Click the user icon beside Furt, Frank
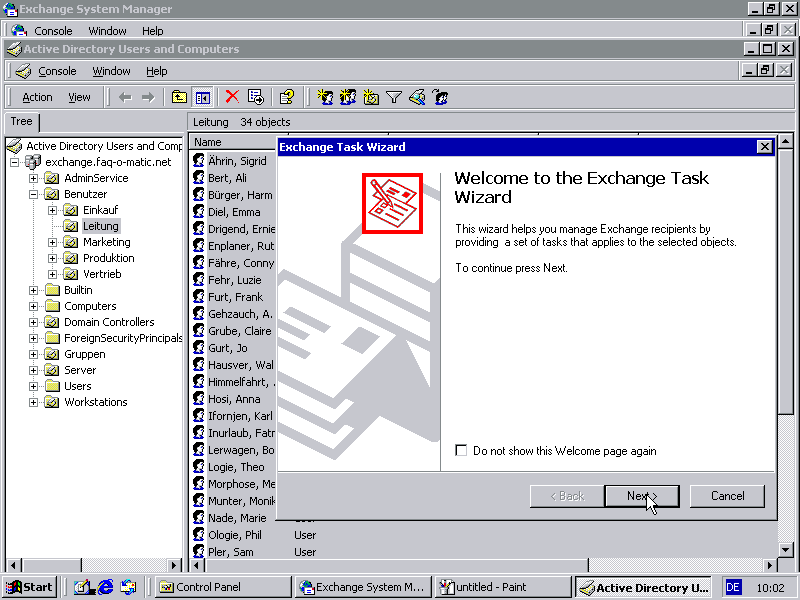This screenshot has width=800, height=600. coord(199,297)
